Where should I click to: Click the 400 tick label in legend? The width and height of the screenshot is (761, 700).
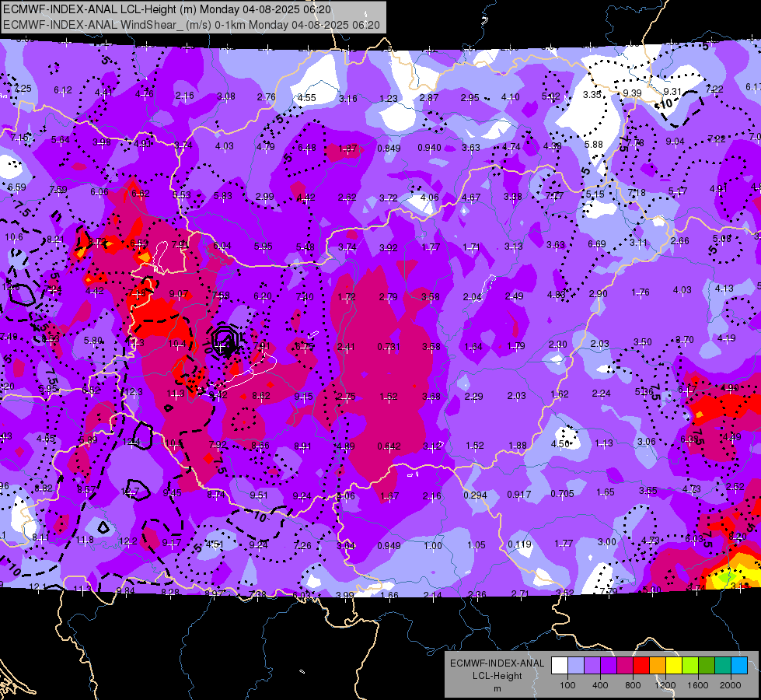(x=600, y=685)
